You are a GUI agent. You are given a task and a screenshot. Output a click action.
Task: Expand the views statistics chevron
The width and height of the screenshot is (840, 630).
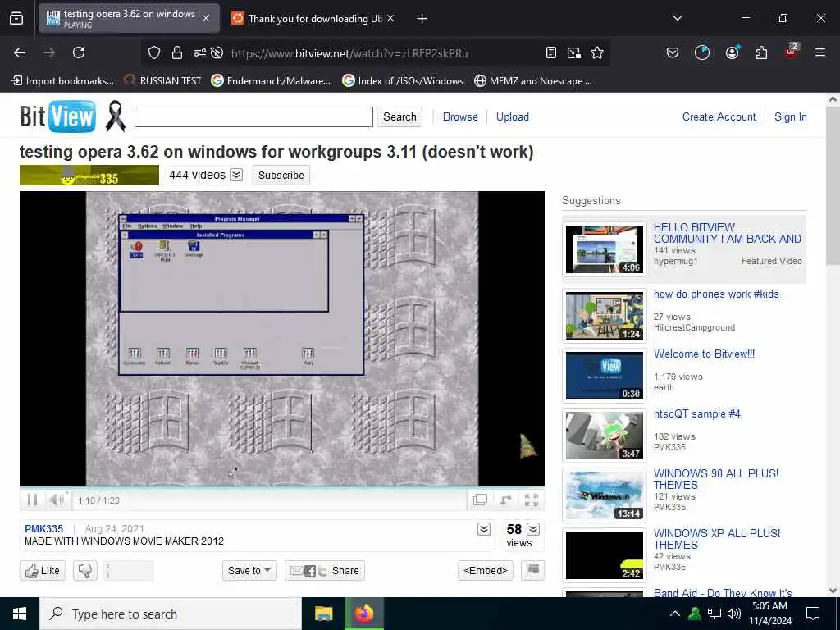[533, 529]
